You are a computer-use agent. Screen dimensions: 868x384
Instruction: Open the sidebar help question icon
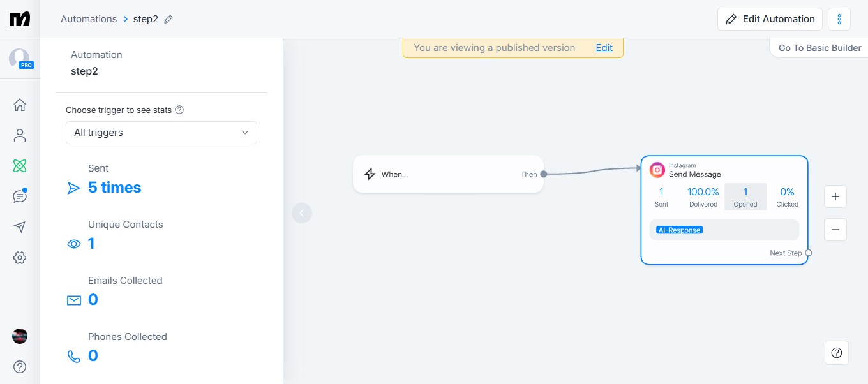[20, 367]
